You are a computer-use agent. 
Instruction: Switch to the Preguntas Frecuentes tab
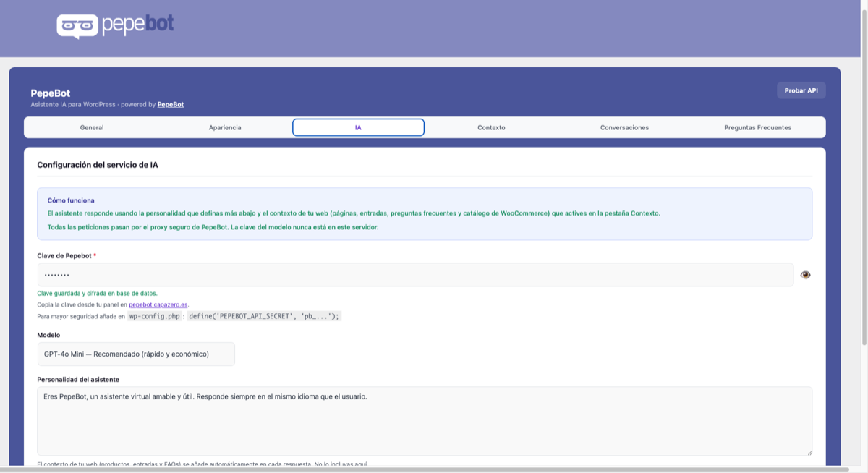point(757,127)
